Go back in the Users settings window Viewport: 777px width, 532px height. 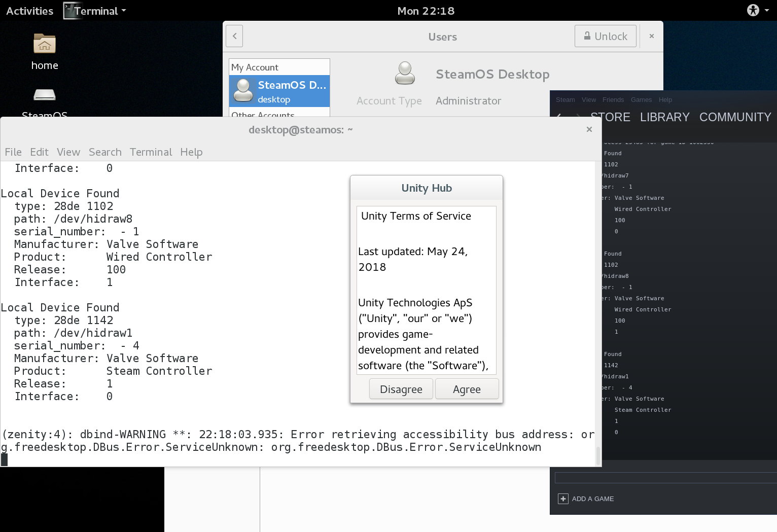coord(234,37)
